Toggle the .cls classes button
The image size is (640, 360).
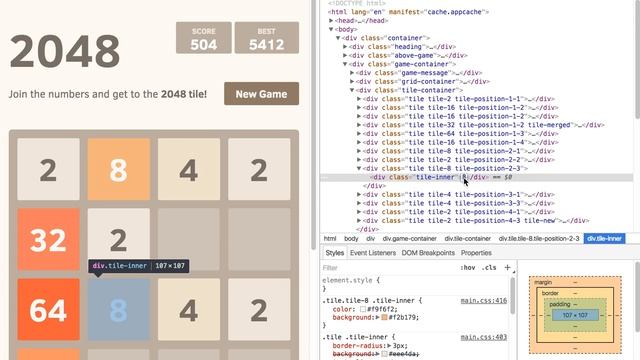point(489,268)
